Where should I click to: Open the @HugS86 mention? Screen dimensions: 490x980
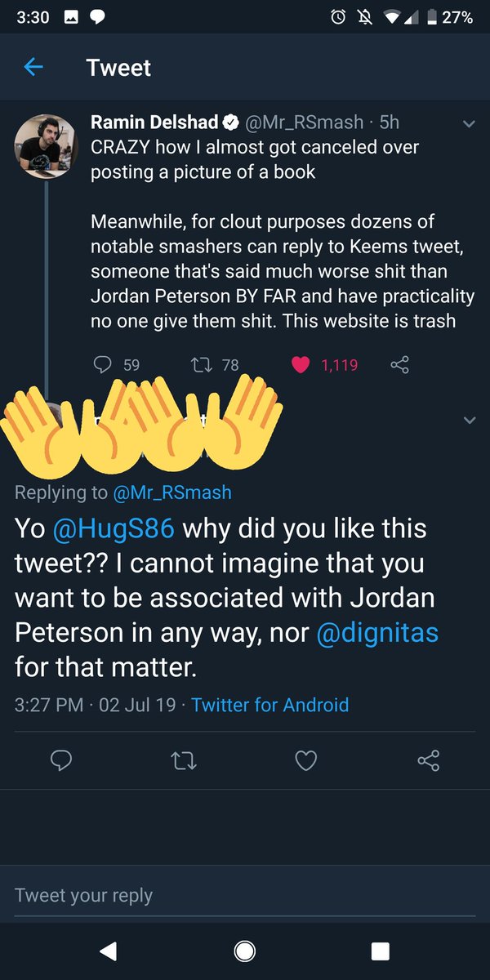[x=114, y=528]
